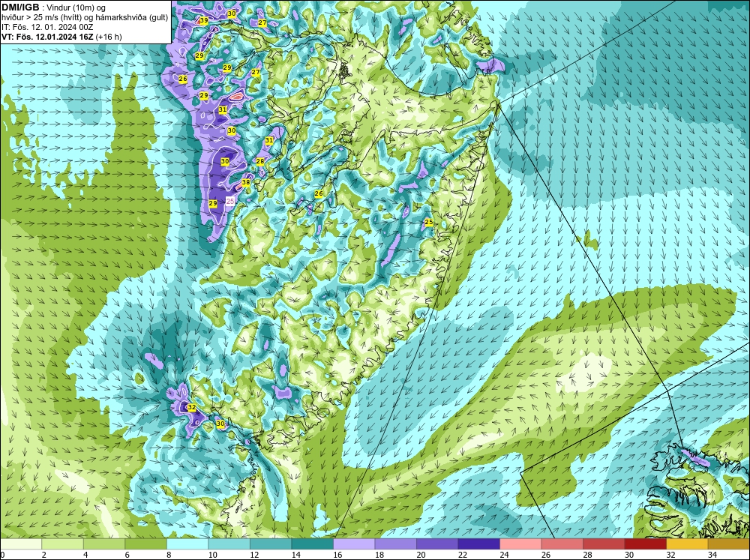
Task: Click the yellow gust label 28
Action: 260,162
